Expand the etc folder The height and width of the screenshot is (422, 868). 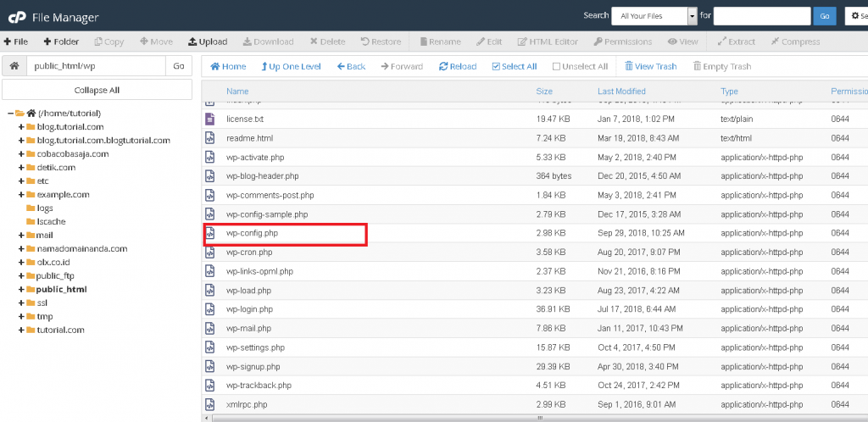(21, 180)
